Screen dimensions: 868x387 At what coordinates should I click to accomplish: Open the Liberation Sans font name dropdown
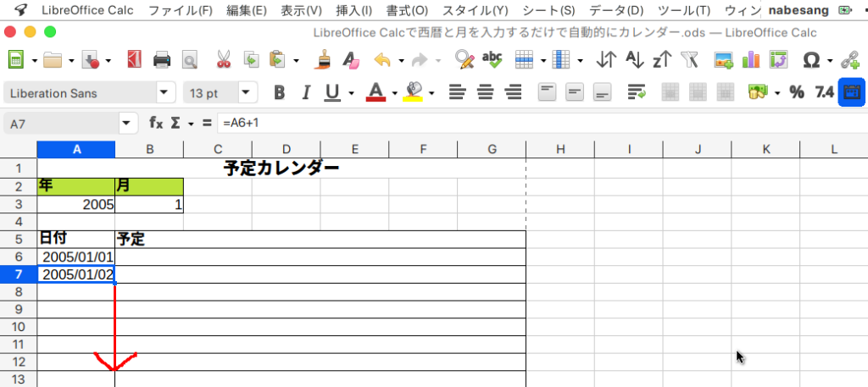[163, 92]
